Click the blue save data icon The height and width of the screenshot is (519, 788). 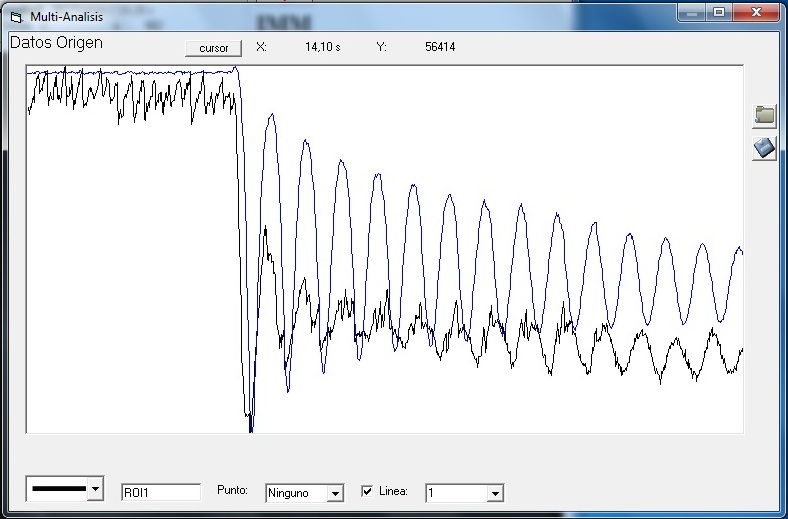(x=765, y=148)
